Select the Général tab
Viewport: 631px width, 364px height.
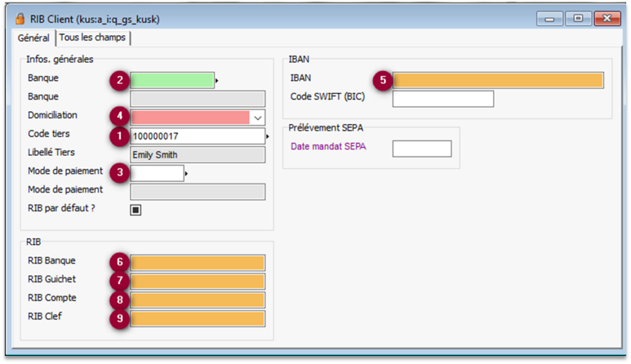33,38
